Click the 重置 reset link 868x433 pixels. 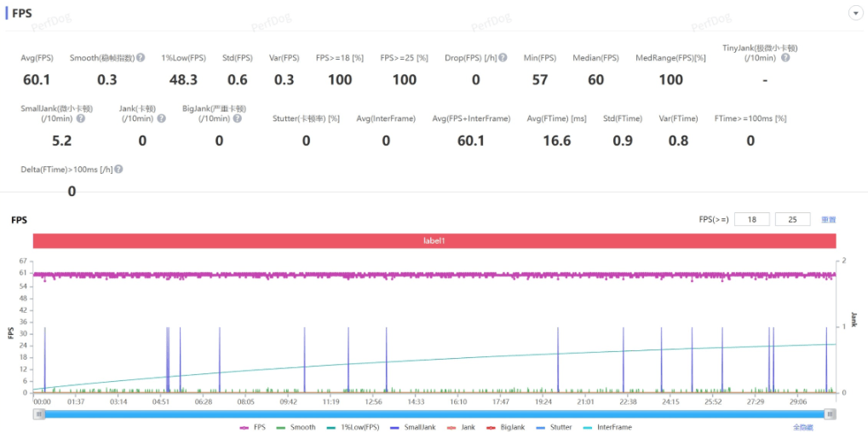(x=828, y=220)
